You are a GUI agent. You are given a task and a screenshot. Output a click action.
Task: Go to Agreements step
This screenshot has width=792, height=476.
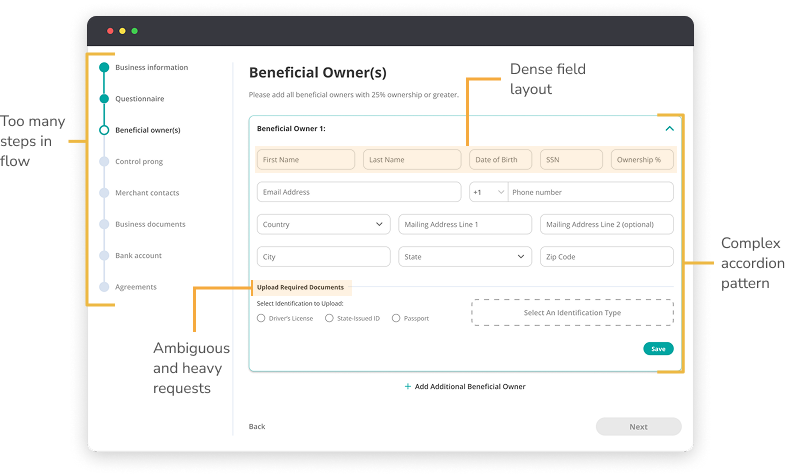[136, 287]
